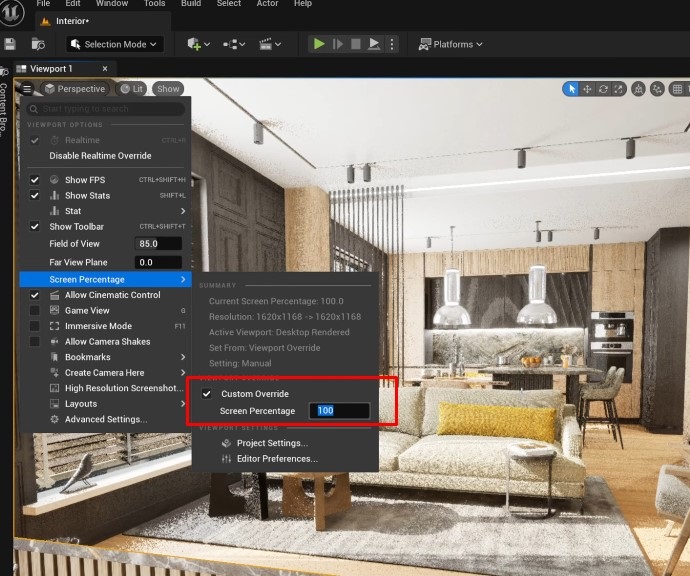Select the Viewport 1 tab

50,68
